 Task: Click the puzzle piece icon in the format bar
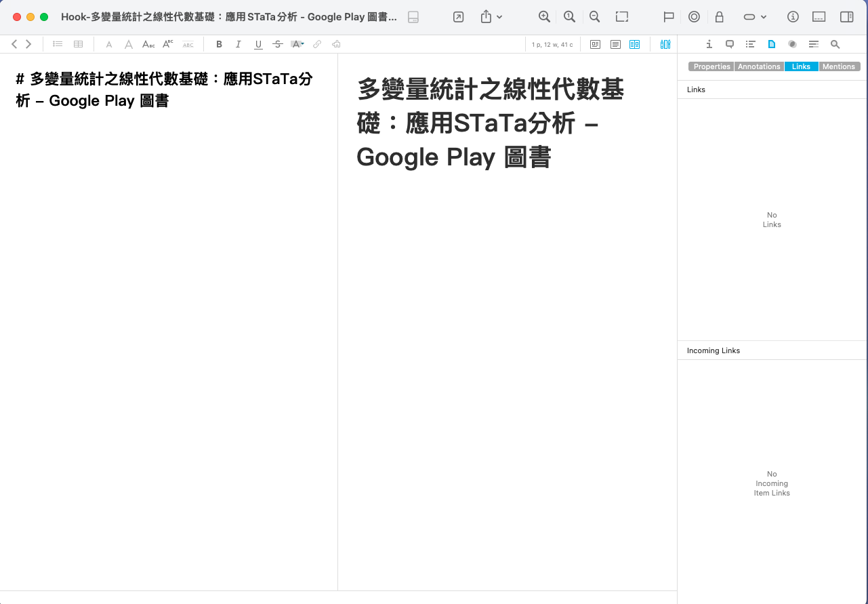337,44
